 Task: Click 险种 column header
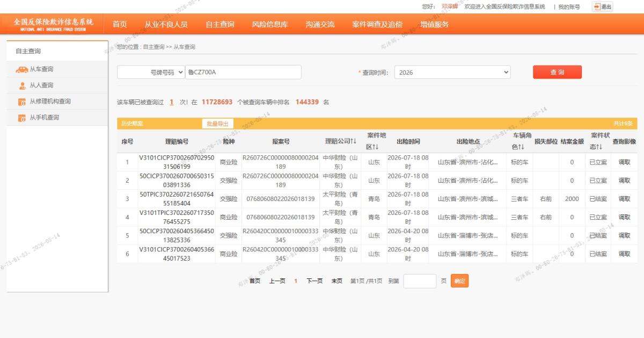[229, 141]
